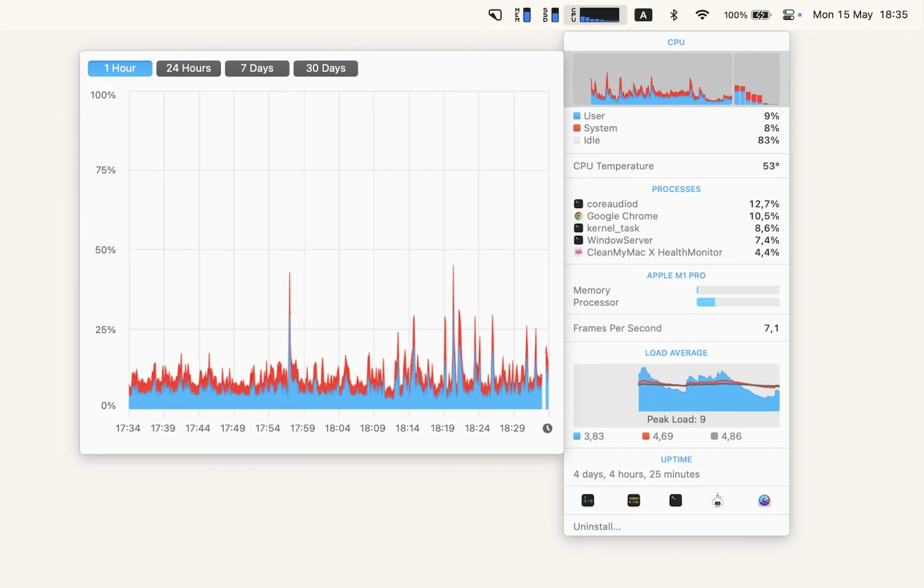Image resolution: width=924 pixels, height=588 pixels.
Task: Open the keyboard input source menu
Action: coord(643,15)
